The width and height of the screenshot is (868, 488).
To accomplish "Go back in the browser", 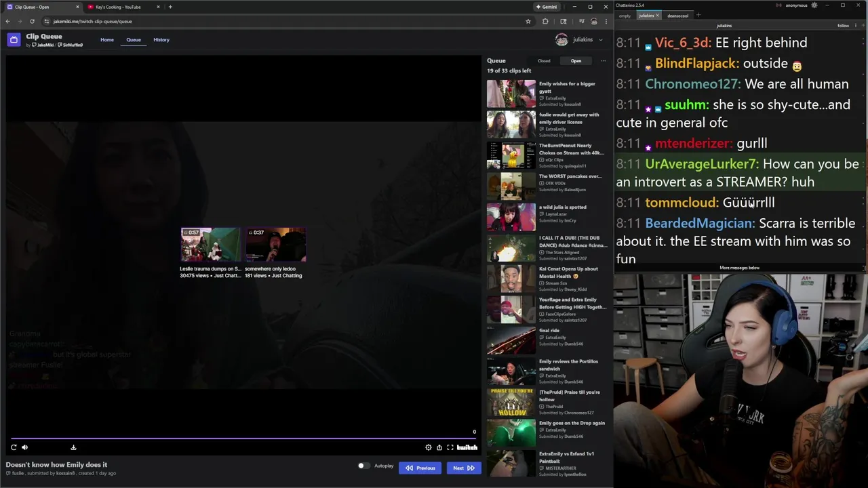I will (7, 21).
